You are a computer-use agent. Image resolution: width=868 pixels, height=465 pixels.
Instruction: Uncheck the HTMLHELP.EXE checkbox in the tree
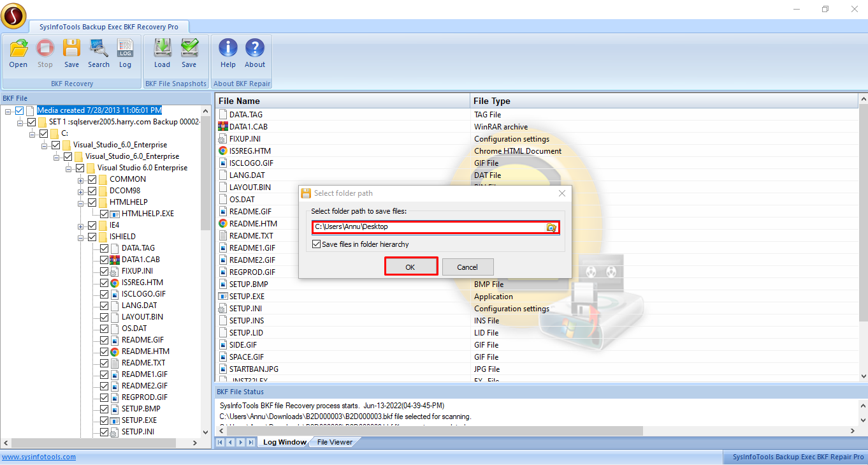point(105,214)
